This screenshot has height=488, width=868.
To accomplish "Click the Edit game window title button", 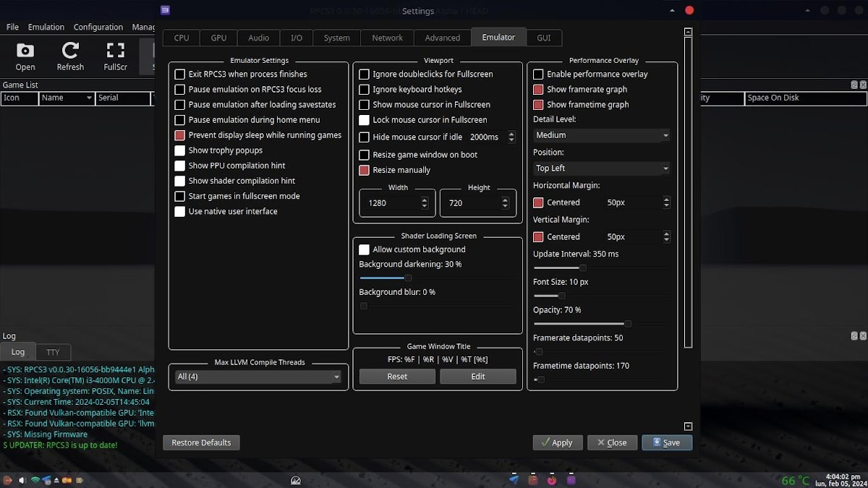I will click(x=478, y=377).
